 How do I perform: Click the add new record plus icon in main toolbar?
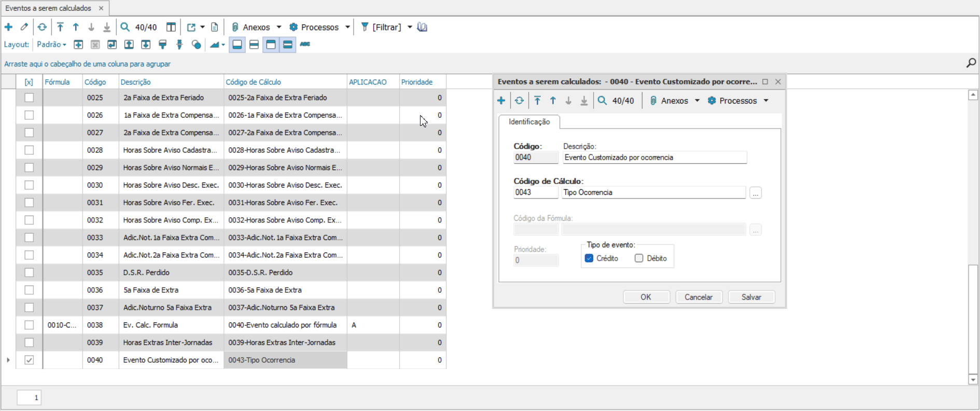[x=8, y=27]
